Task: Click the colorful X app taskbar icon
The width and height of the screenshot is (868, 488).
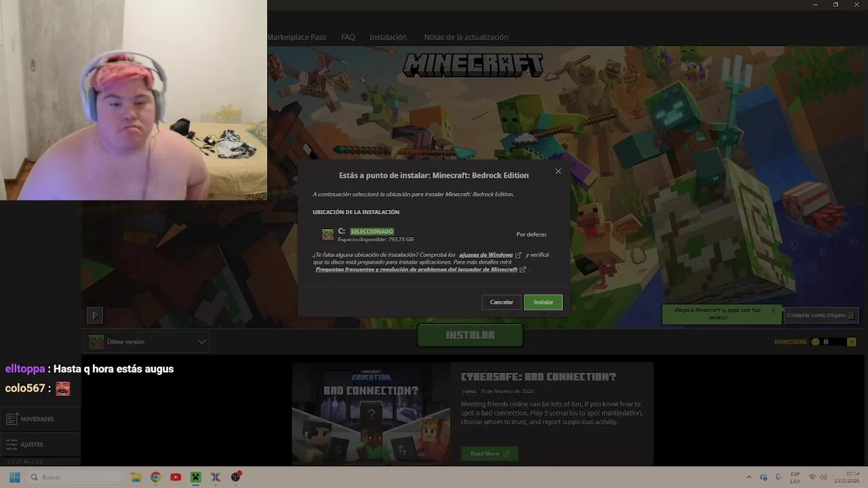Action: (x=216, y=477)
